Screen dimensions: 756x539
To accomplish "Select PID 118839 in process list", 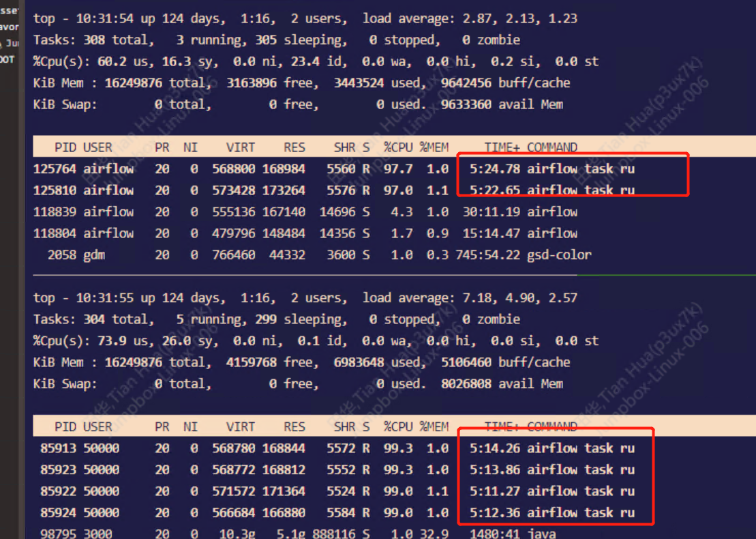I will pos(55,212).
